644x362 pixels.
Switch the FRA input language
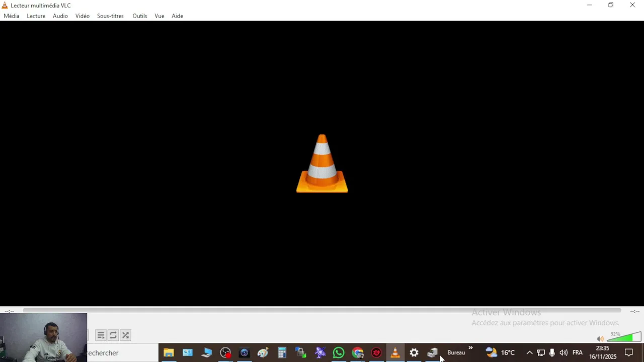(578, 353)
